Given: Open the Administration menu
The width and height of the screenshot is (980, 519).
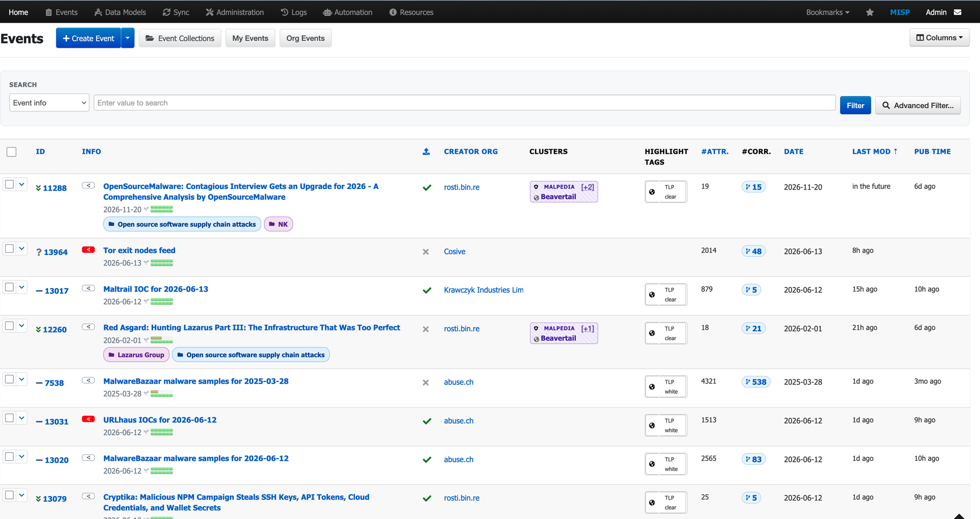Looking at the screenshot, I should tap(235, 12).
